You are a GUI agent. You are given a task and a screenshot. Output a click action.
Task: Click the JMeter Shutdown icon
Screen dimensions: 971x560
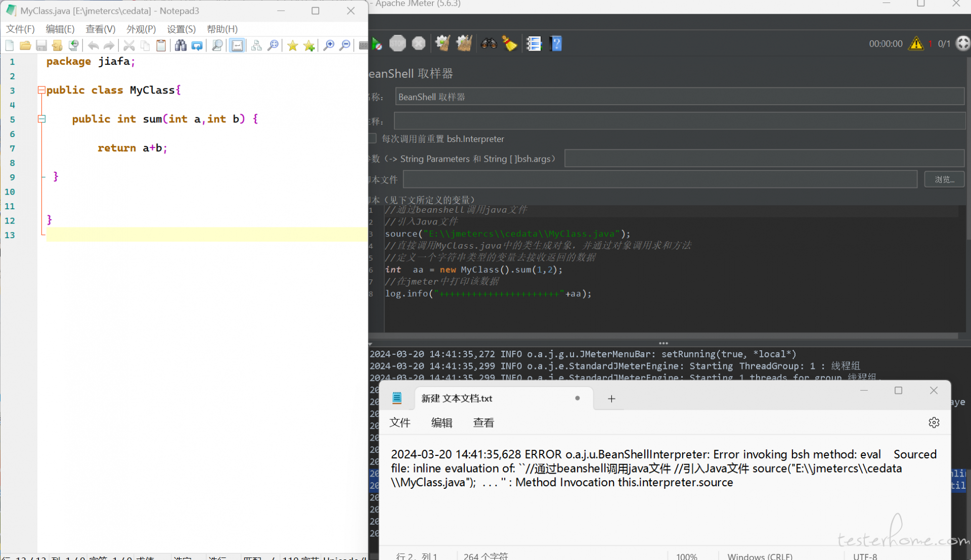pyautogui.click(x=418, y=43)
